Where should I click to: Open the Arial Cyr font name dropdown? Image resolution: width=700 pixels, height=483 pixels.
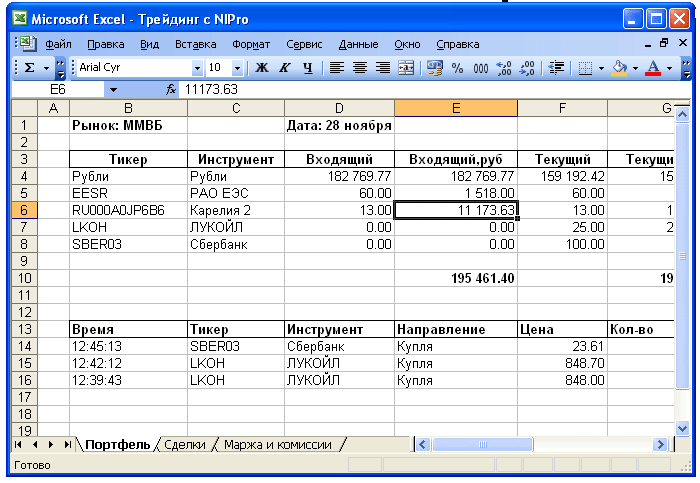[197, 68]
